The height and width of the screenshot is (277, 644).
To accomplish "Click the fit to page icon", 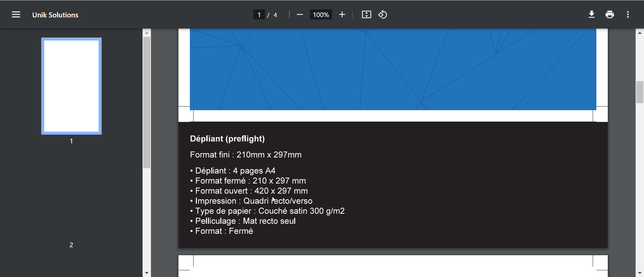I will tap(366, 15).
